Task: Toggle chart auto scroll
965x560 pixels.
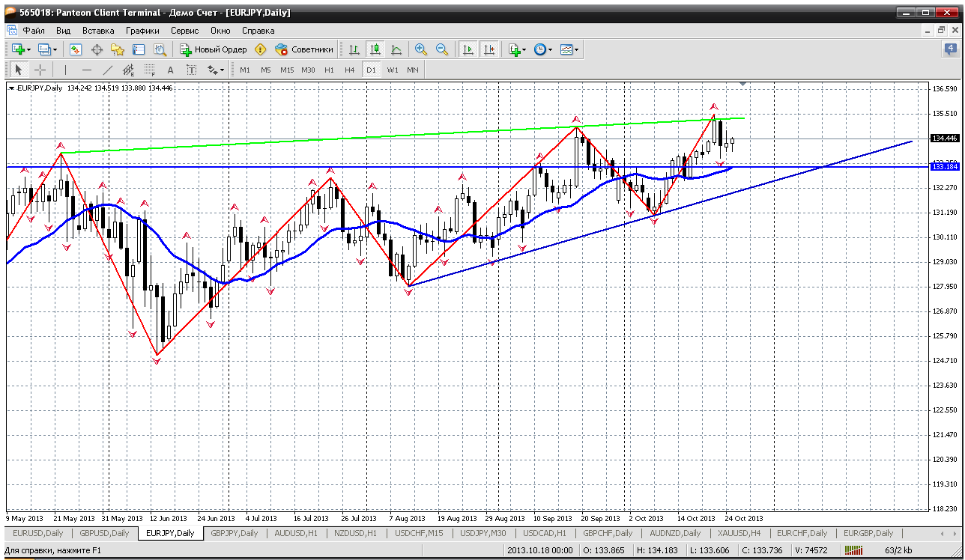Action: point(468,49)
